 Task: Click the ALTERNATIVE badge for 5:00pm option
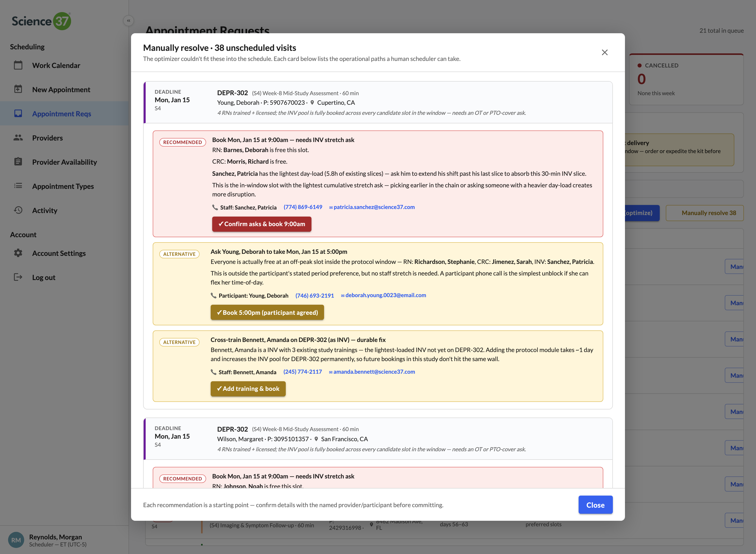[179, 254]
